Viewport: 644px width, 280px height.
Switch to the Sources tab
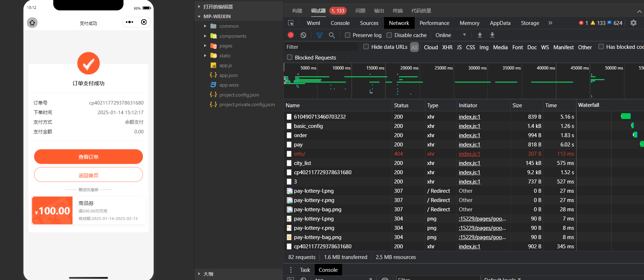pos(369,23)
